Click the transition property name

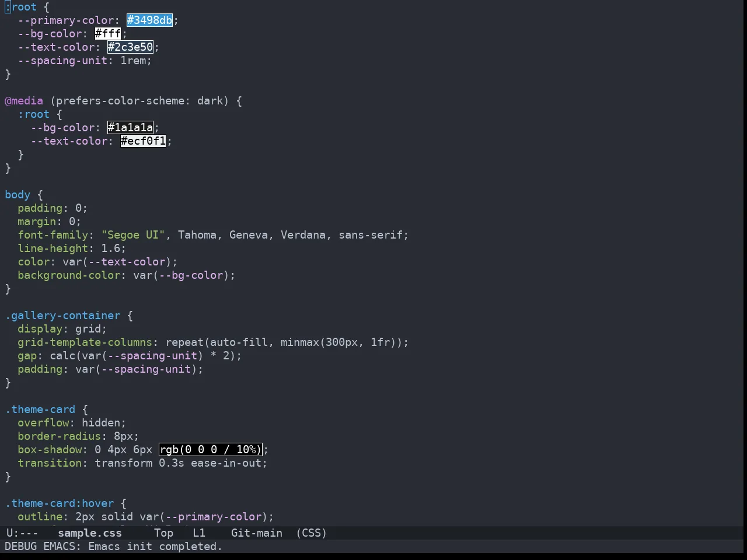(x=50, y=463)
